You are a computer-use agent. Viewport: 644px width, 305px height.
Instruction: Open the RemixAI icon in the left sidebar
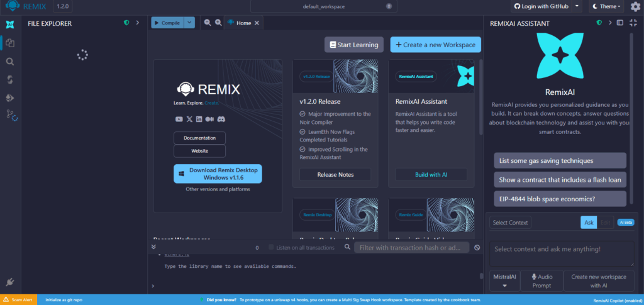point(10,25)
